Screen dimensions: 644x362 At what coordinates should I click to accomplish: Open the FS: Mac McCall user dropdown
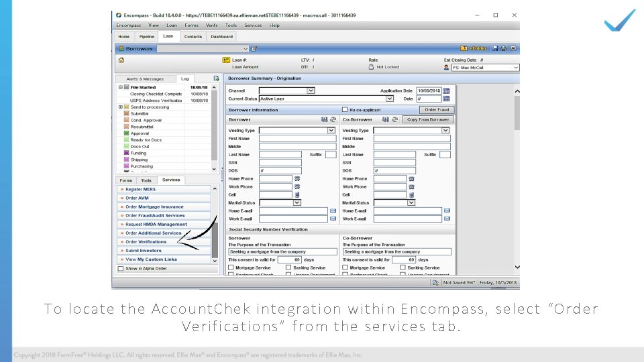516,68
